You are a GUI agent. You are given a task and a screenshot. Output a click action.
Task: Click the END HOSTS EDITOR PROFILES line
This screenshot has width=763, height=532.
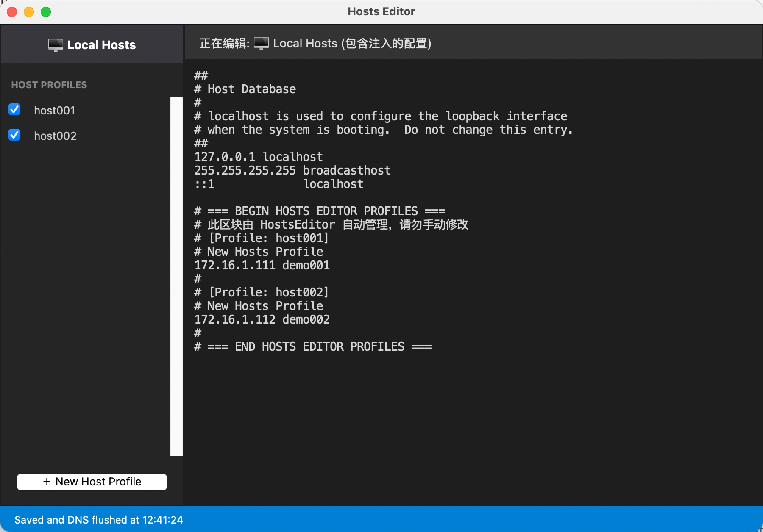[x=313, y=346]
